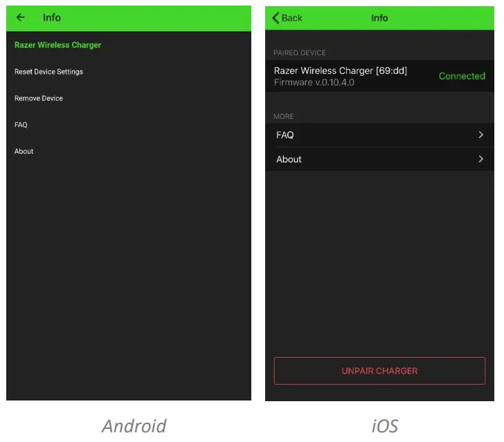Tap the Info title in Android header

pos(52,17)
